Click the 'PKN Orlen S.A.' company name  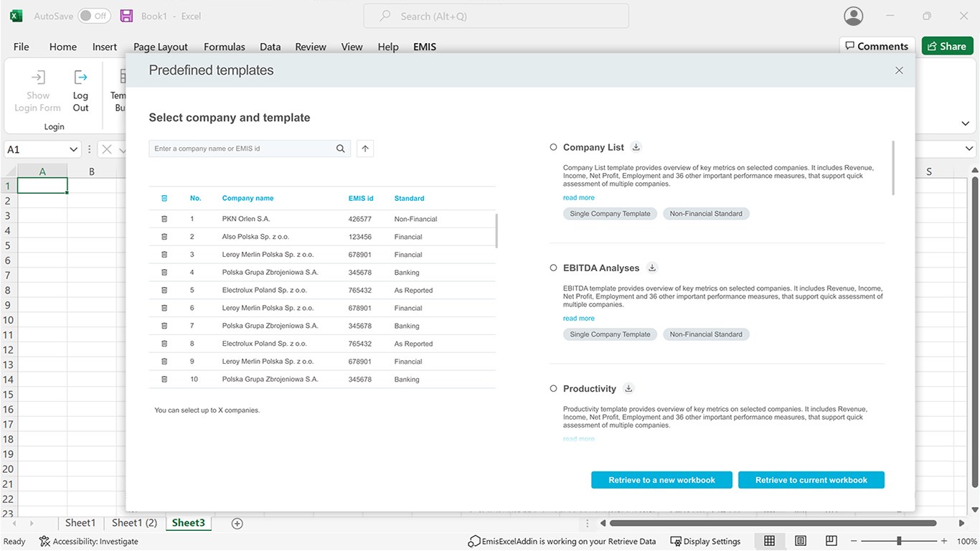coord(246,219)
